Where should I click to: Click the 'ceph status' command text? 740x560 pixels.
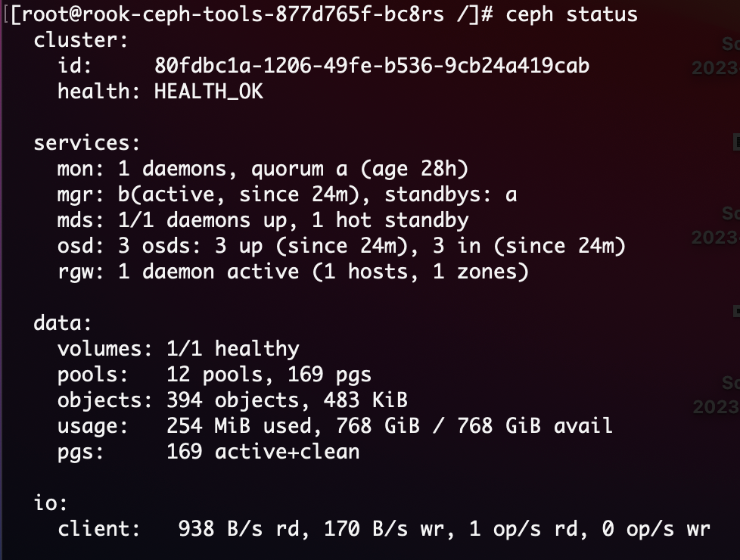[x=571, y=14]
